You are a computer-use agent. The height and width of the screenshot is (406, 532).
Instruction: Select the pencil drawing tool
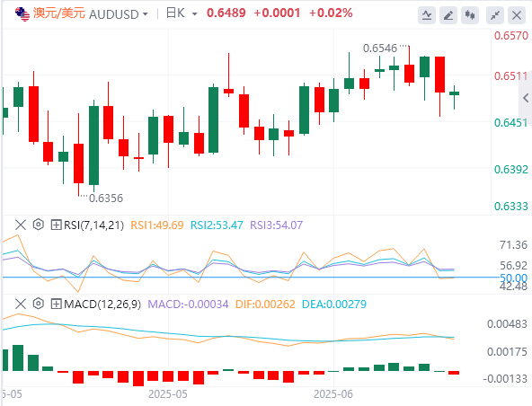point(448,15)
